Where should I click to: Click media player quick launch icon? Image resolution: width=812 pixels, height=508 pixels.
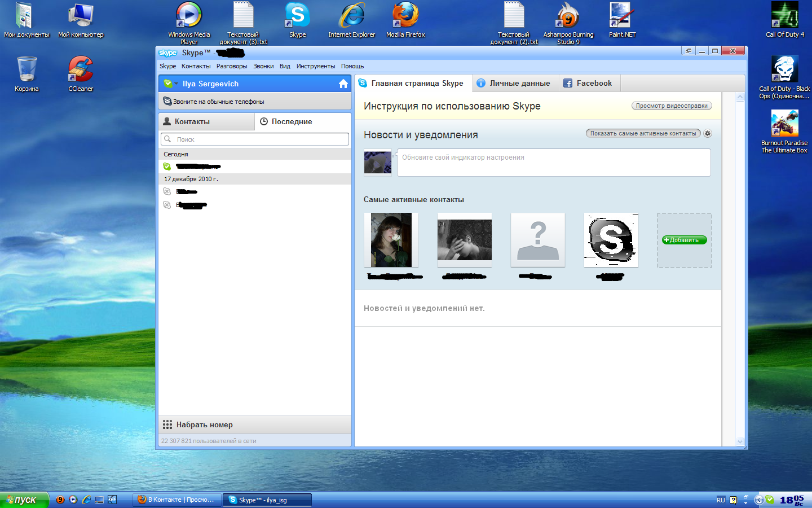pos(73,500)
